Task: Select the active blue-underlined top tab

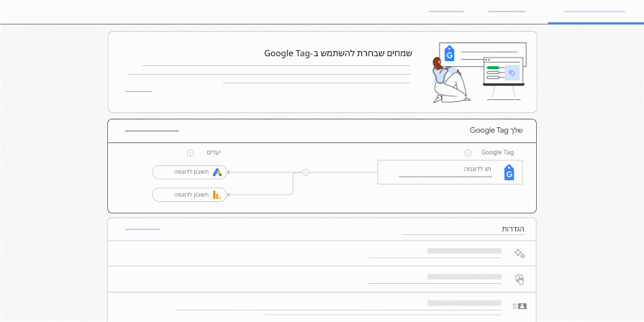Action: [x=595, y=11]
